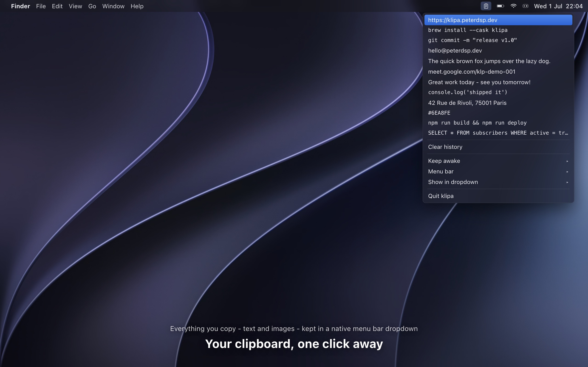
Task: Select the SELECT * FROM subscribers entry
Action: pos(498,133)
